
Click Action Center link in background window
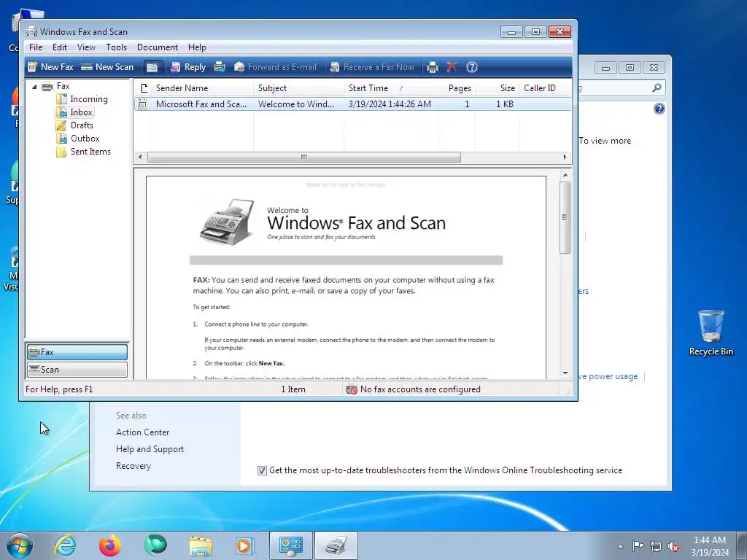(x=142, y=432)
